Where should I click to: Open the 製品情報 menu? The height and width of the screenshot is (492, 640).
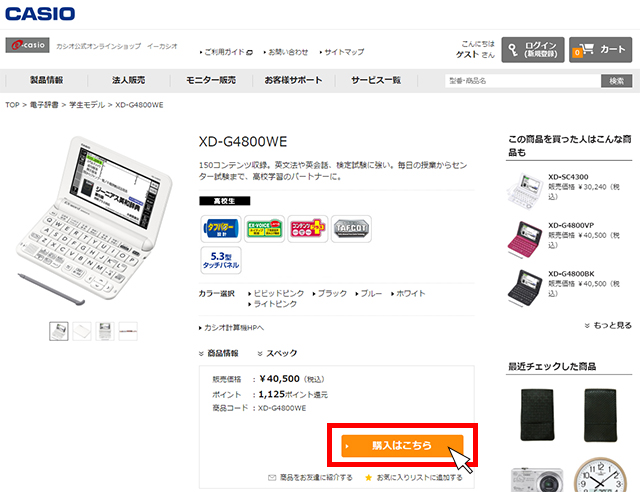coord(47,80)
